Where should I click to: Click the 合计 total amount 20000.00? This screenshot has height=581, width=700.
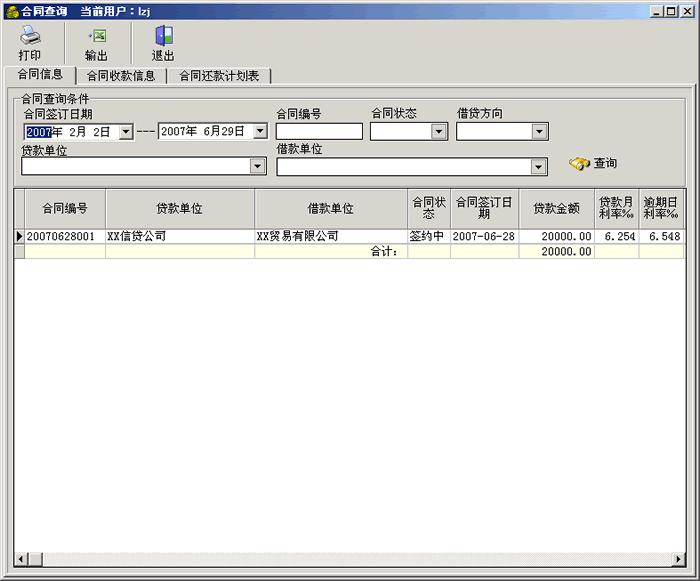coord(557,251)
